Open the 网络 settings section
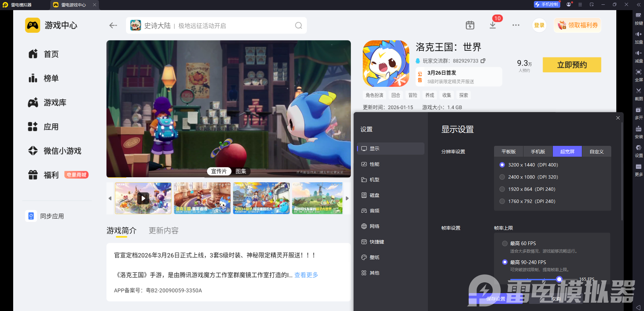644x311 pixels. [391, 226]
